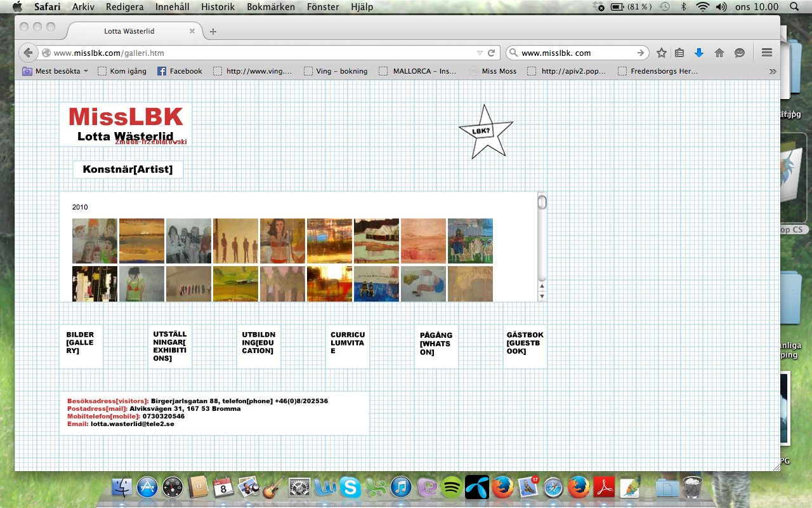Open the Bokmärken menu
Viewport: 812px width, 508px height.
(x=271, y=7)
